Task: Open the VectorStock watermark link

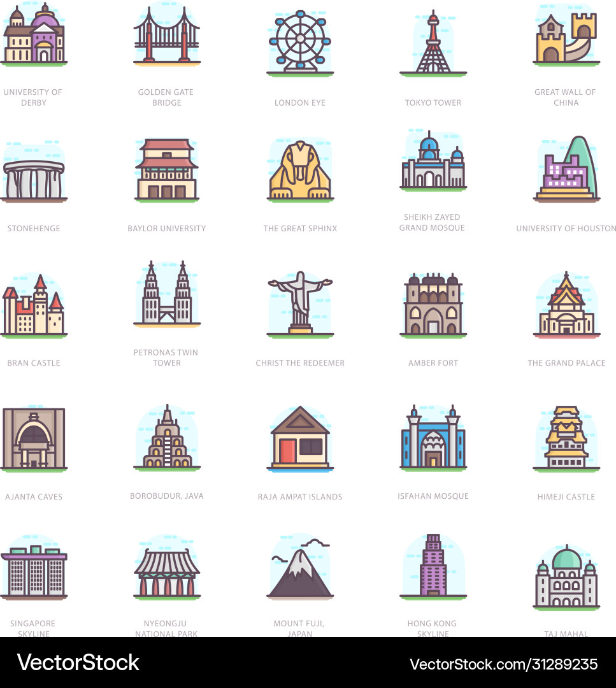Action: click(x=76, y=663)
